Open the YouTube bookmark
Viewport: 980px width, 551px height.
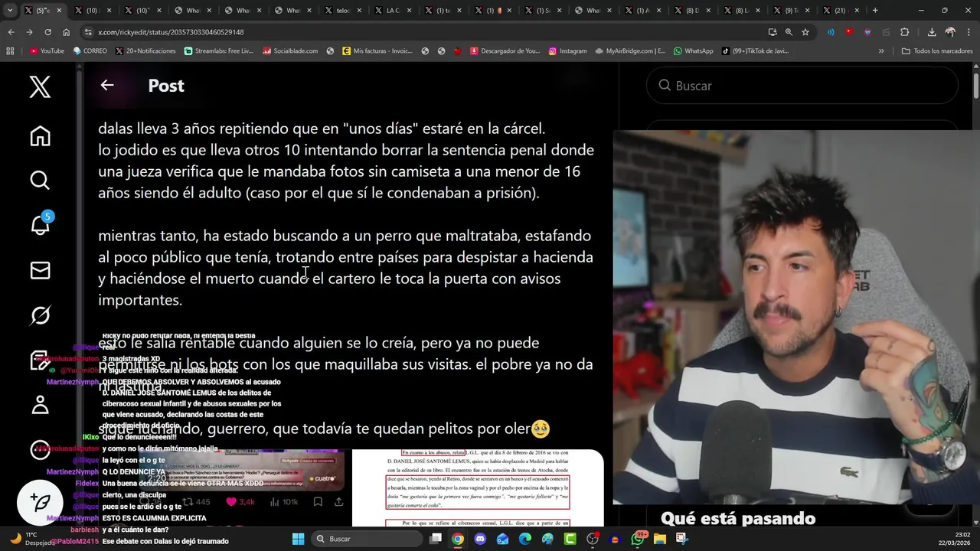pos(47,51)
